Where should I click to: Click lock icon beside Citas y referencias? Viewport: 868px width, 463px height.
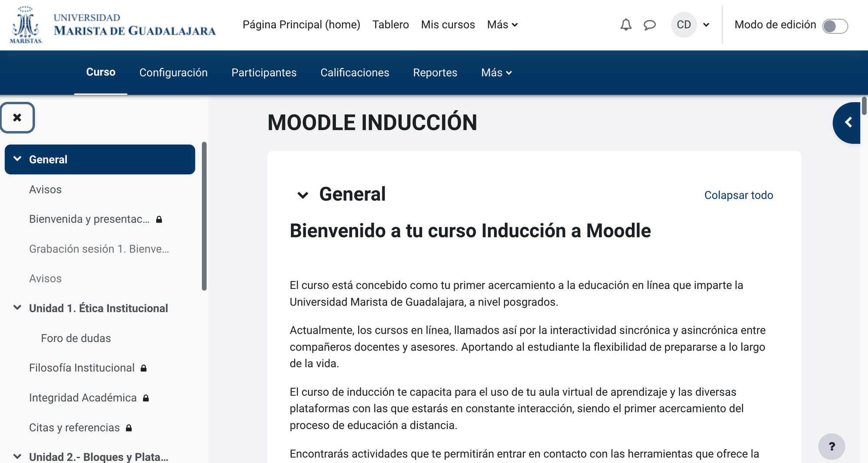[x=129, y=428]
